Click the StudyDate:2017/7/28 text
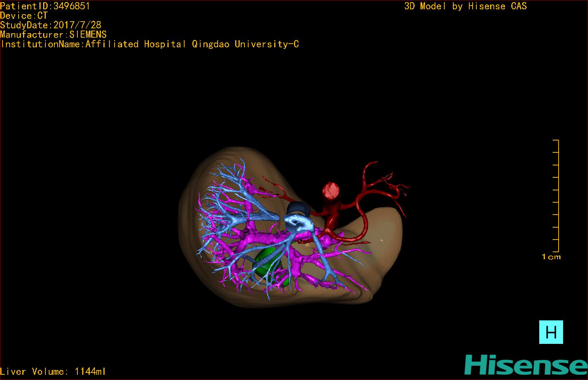The width and height of the screenshot is (588, 380). 51,25
